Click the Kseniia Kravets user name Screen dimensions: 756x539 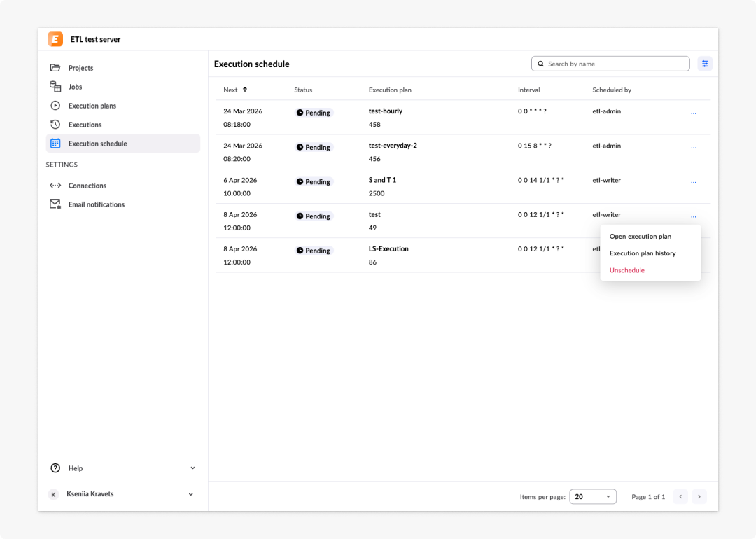90,493
